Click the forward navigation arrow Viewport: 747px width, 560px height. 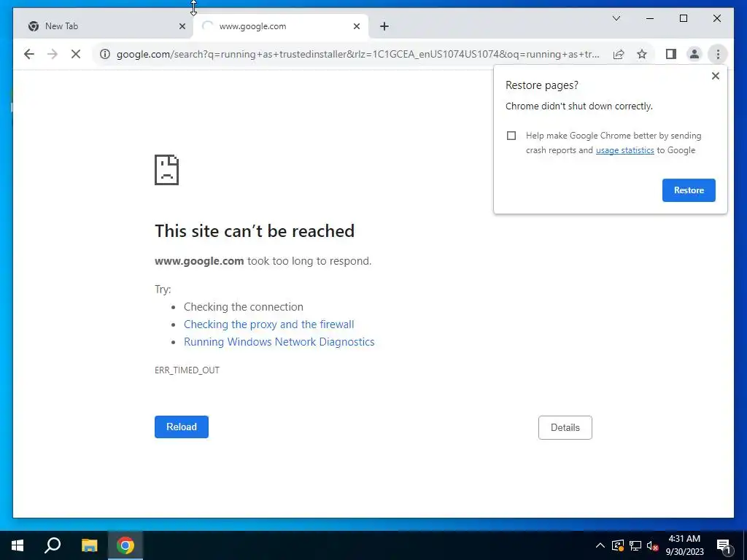tap(53, 54)
